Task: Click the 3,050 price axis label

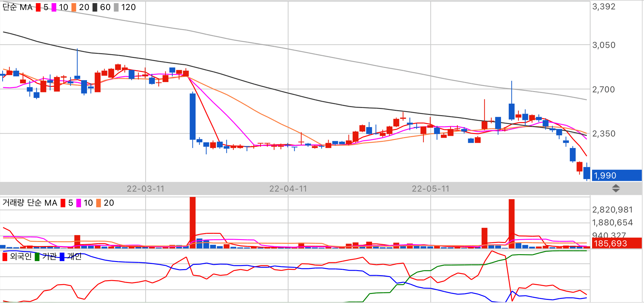Action: coord(604,45)
